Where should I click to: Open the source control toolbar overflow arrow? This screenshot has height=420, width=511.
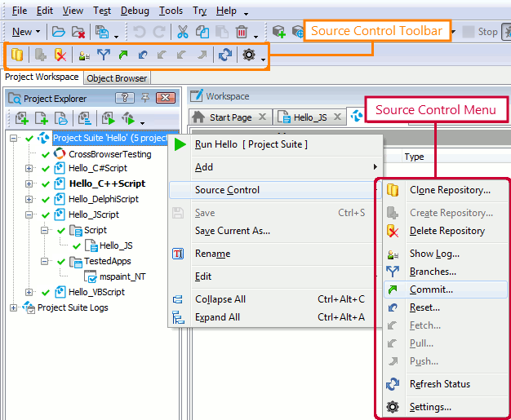(263, 60)
